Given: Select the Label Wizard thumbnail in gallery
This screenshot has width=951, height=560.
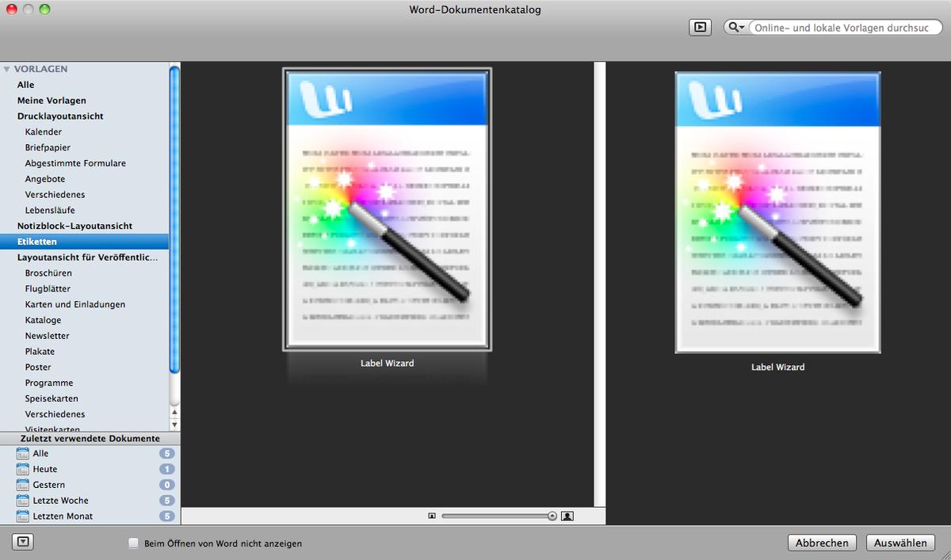Looking at the screenshot, I should [x=387, y=209].
